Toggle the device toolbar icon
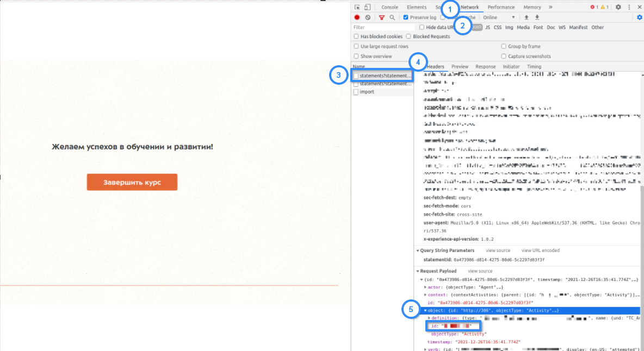 (x=367, y=7)
